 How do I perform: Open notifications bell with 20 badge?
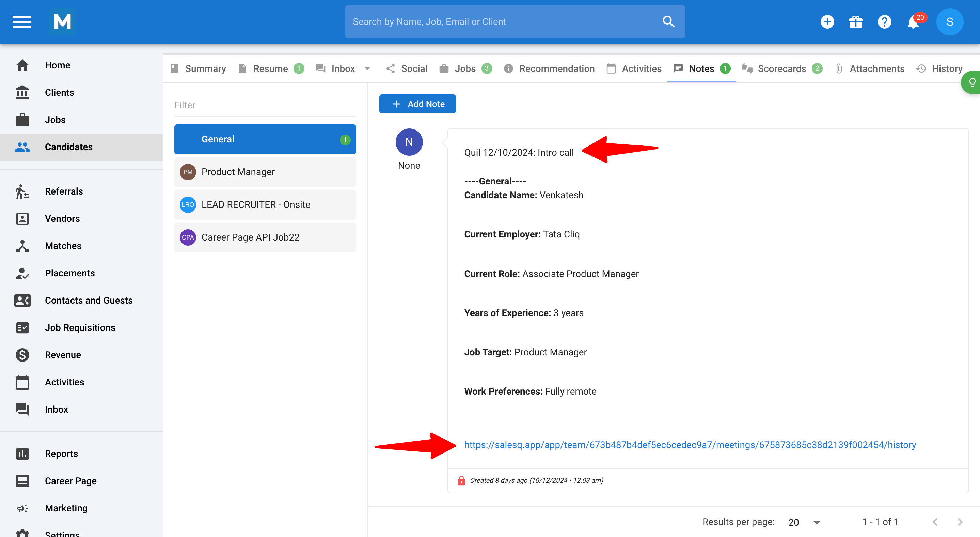coord(913,22)
